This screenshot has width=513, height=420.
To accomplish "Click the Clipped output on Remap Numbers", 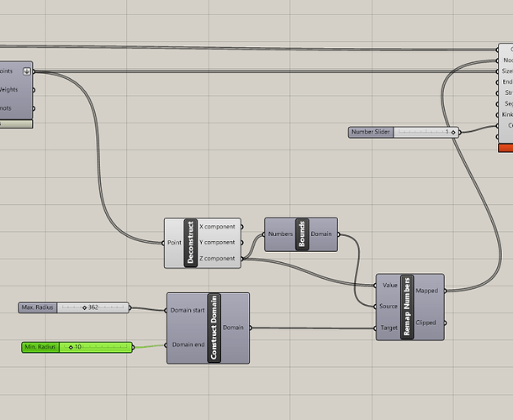I will click(x=426, y=323).
